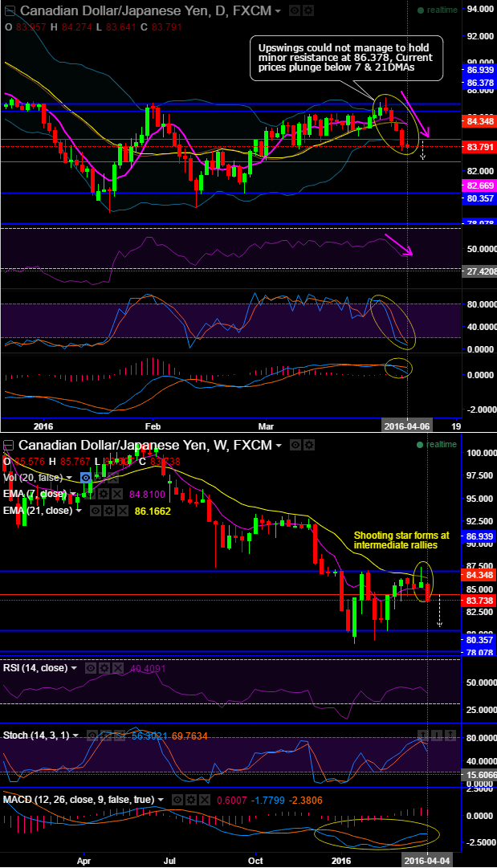The height and width of the screenshot is (868, 497).
Task: Select 82.669 magenta price label
Action: 479,185
